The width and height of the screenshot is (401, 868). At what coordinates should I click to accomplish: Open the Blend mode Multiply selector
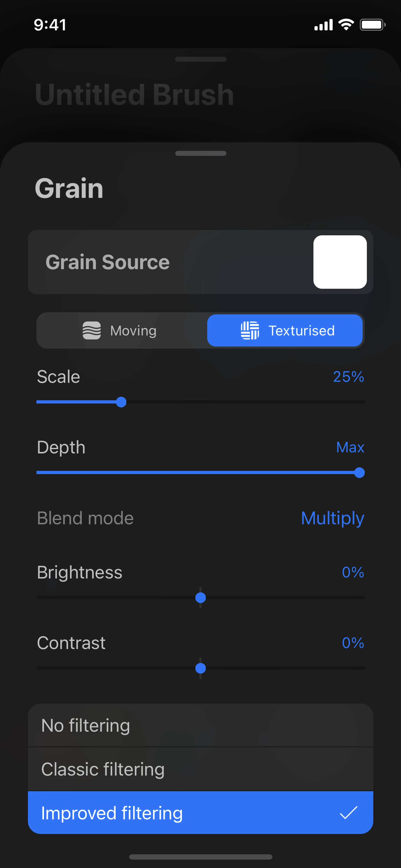click(332, 518)
